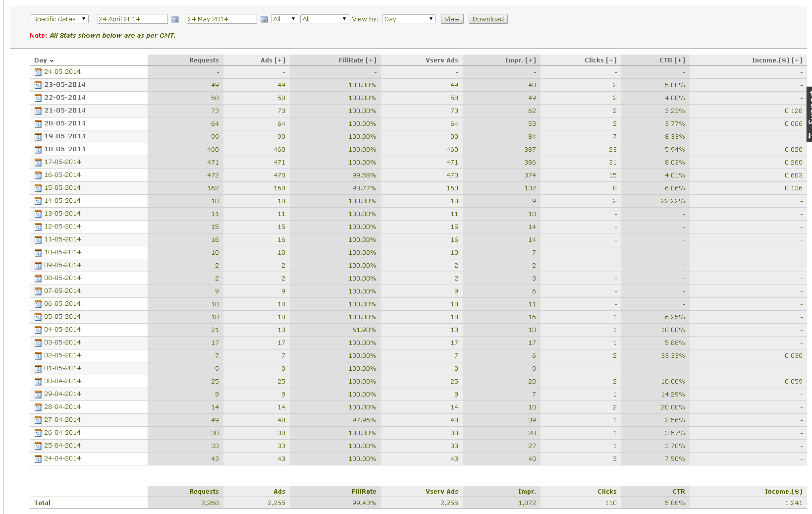The image size is (812, 514).
Task: Expand the Income.($) [+] column header
Action: tap(777, 60)
